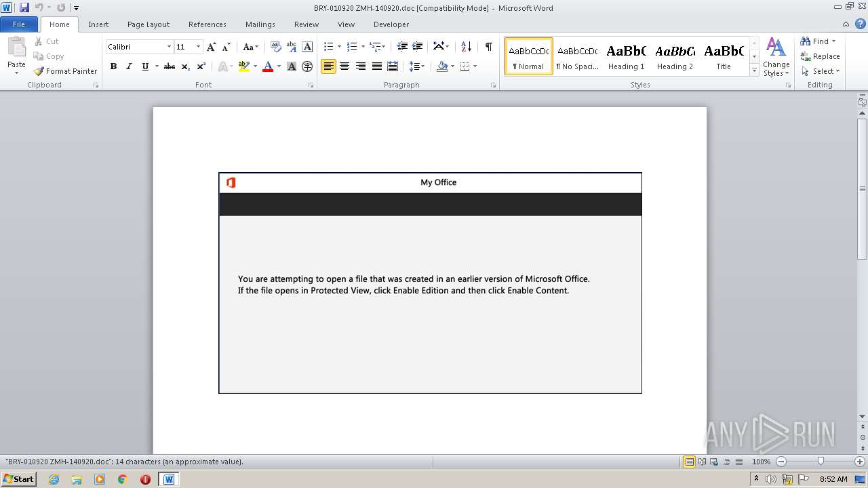
Task: Apply the Heading 1 style
Action: click(x=626, y=57)
